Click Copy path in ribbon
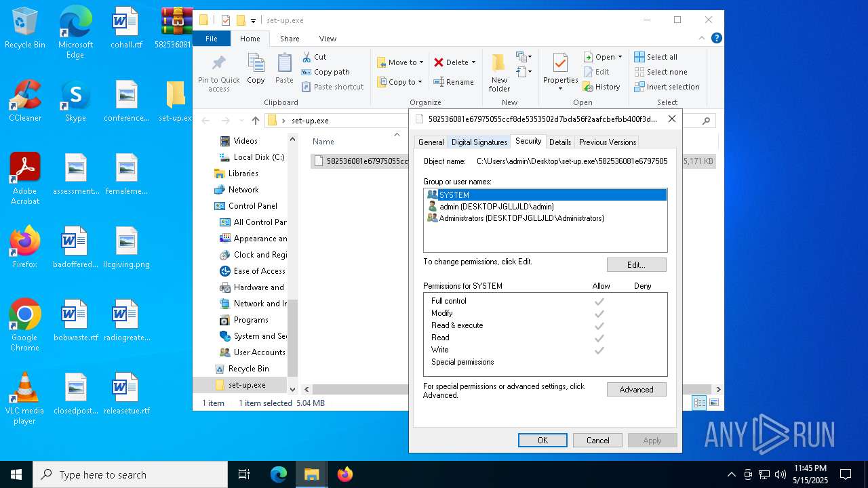Screen dimensions: 868x488 pyautogui.click(x=325, y=72)
